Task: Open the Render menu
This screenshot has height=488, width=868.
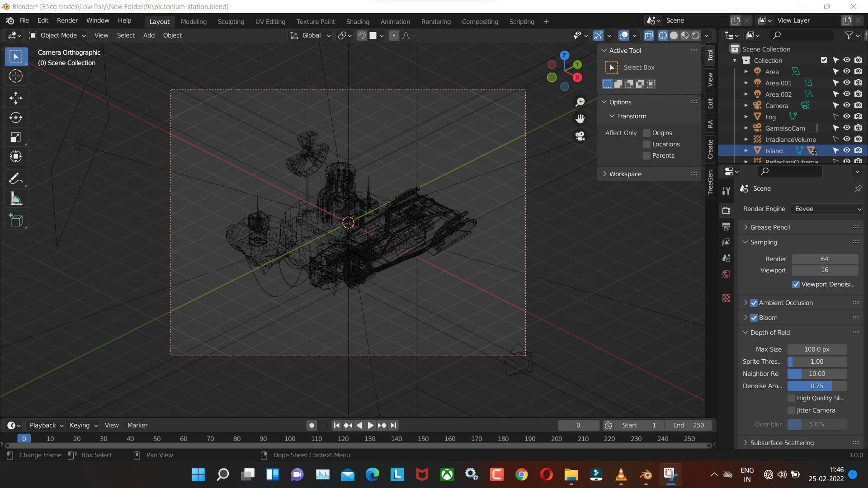Action: point(67,20)
